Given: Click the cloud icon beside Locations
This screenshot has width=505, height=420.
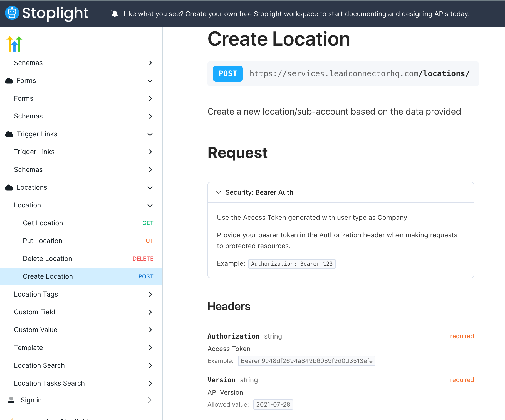Looking at the screenshot, I should tap(9, 187).
